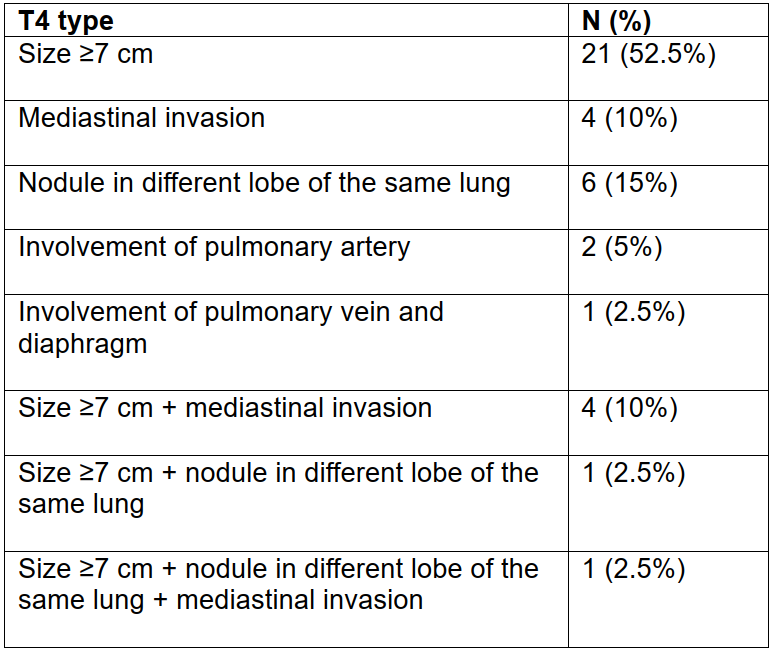
Task: Select the "6 (15%)" value cell
Action: pyautogui.click(x=630, y=183)
